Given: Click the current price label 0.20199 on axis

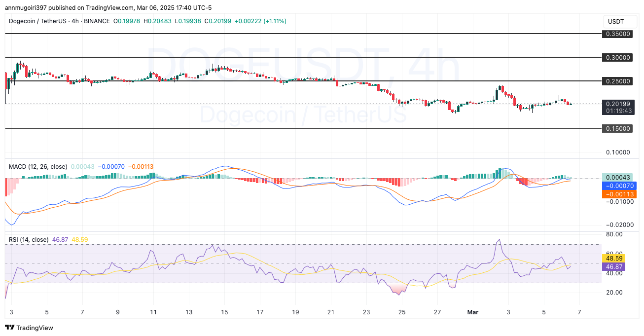Looking at the screenshot, I should coord(618,104).
